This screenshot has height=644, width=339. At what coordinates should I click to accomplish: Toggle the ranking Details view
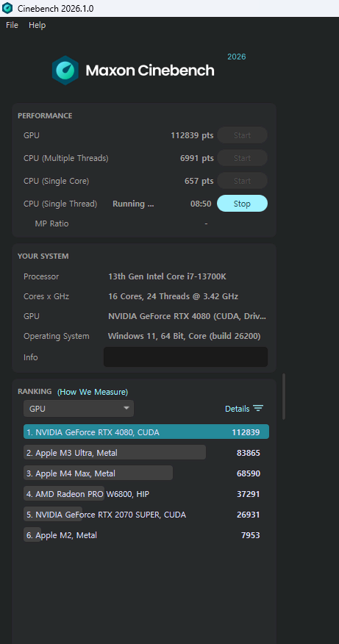coord(244,409)
